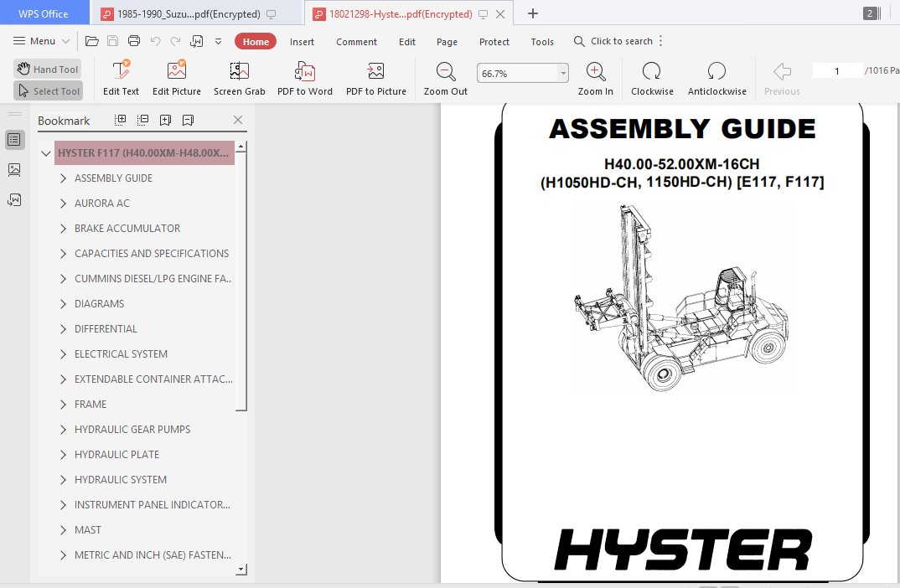Close the 18021298-Hyste pdf tab

tap(500, 14)
